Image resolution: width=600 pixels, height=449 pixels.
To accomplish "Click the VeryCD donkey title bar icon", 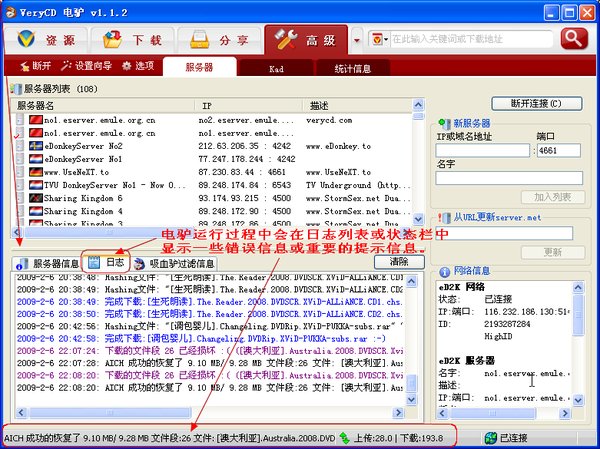I will pos(10,12).
